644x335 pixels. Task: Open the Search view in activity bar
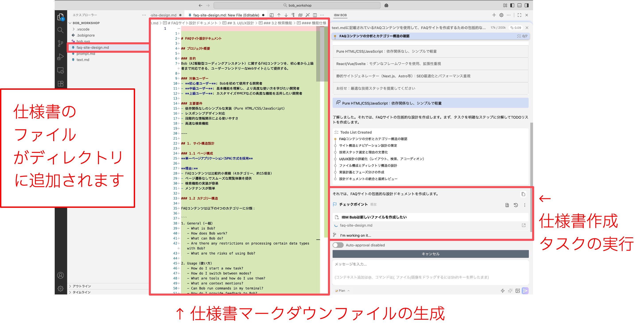click(60, 30)
